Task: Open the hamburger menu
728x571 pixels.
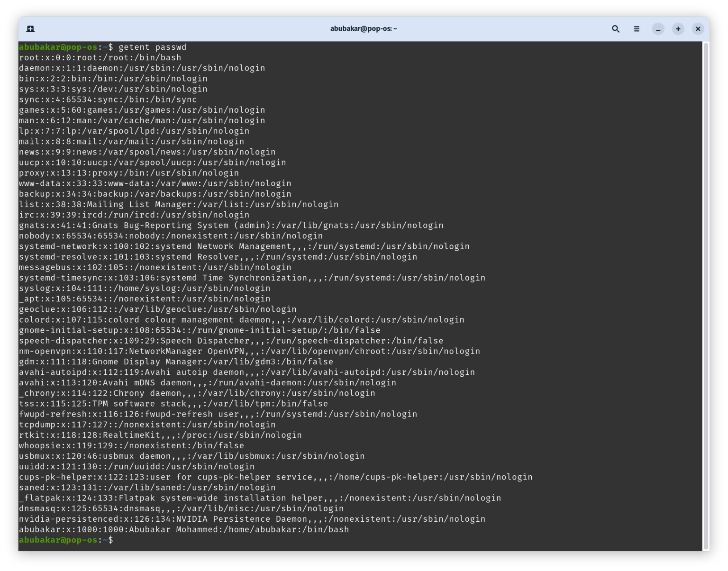Action: click(637, 29)
